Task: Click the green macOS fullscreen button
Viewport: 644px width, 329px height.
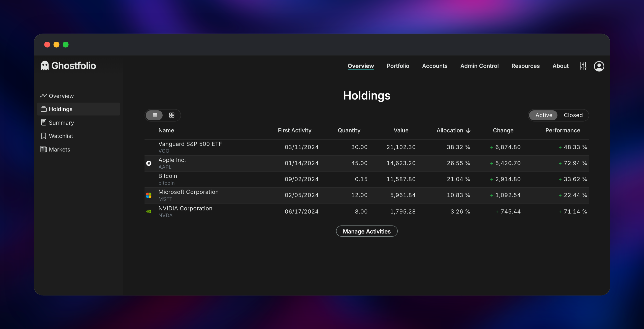Action: 65,44
